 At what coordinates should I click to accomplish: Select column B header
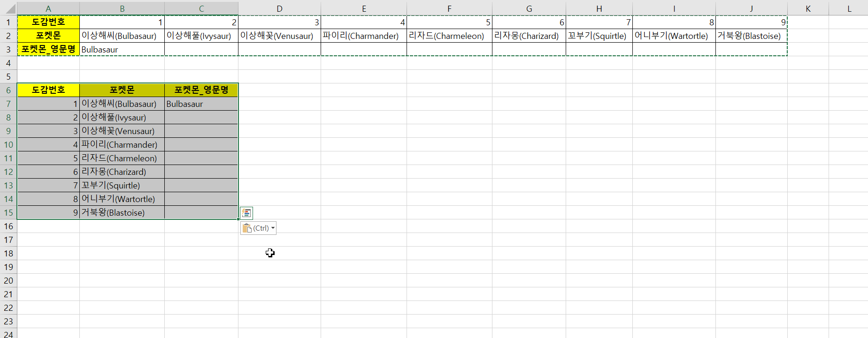(122, 8)
